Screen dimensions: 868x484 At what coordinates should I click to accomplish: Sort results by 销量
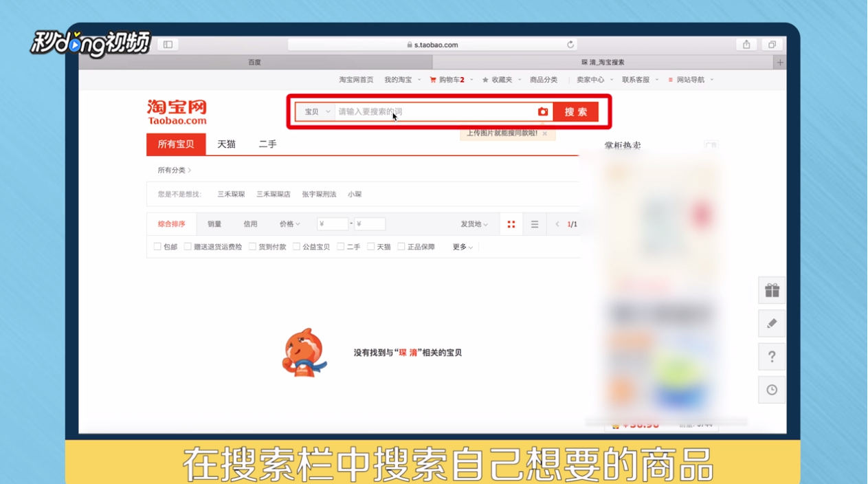(214, 224)
